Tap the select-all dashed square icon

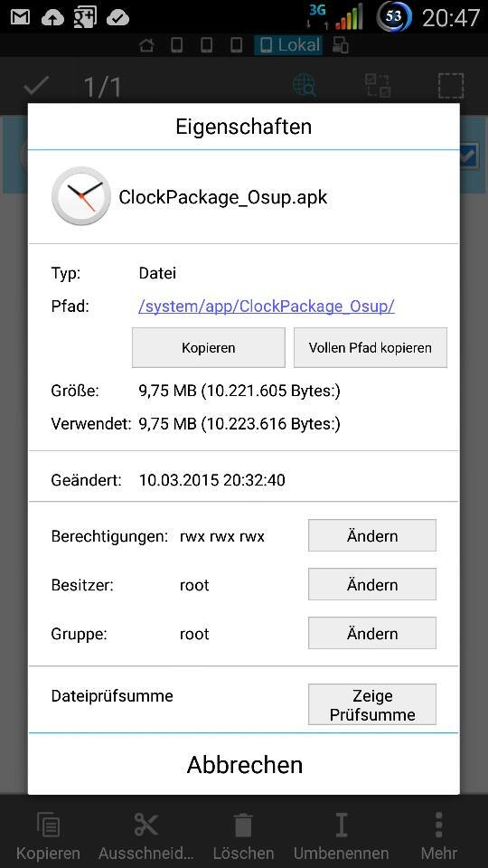[x=451, y=86]
